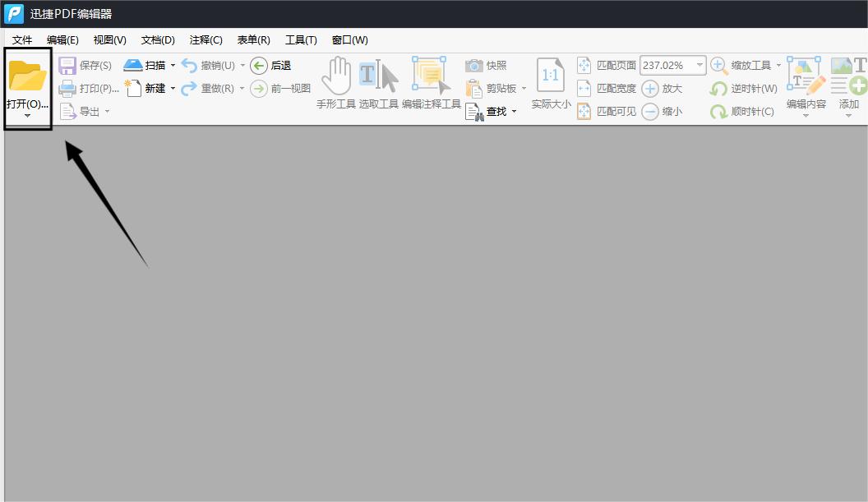Open the undo (撤销) dropdown arrow
The width and height of the screenshot is (868, 502).
241,65
